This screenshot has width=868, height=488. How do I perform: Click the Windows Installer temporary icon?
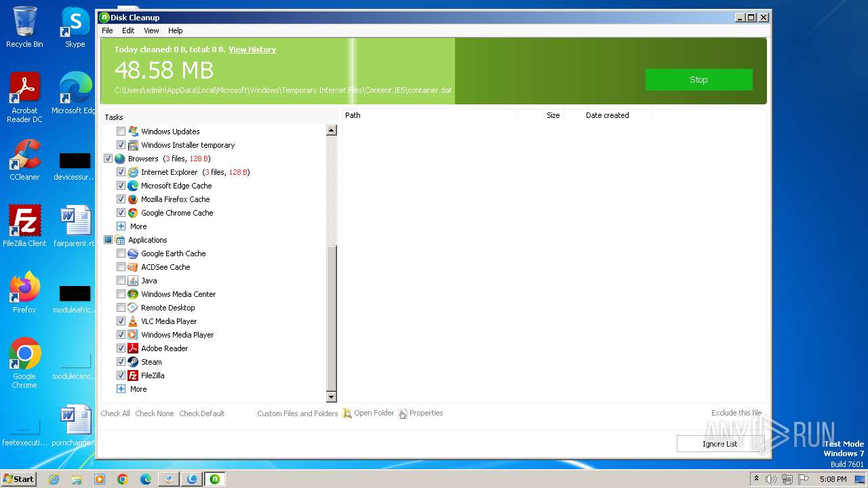pyautogui.click(x=133, y=145)
